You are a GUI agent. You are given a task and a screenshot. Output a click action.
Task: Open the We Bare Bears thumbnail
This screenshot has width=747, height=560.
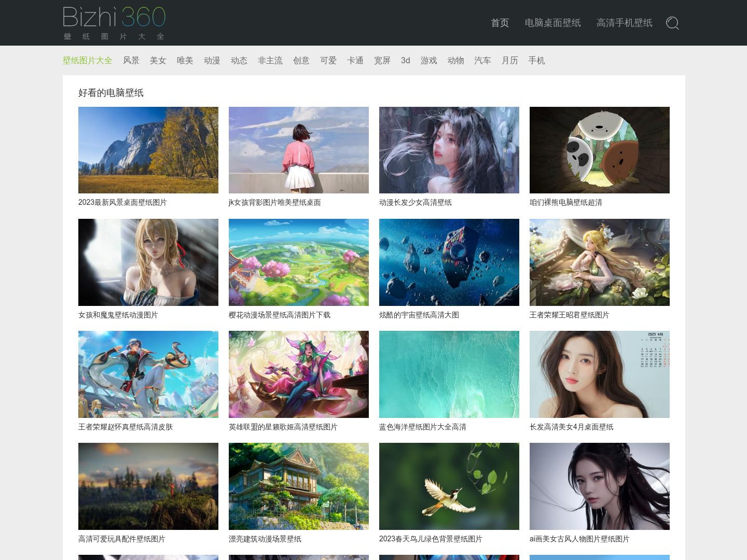600,150
